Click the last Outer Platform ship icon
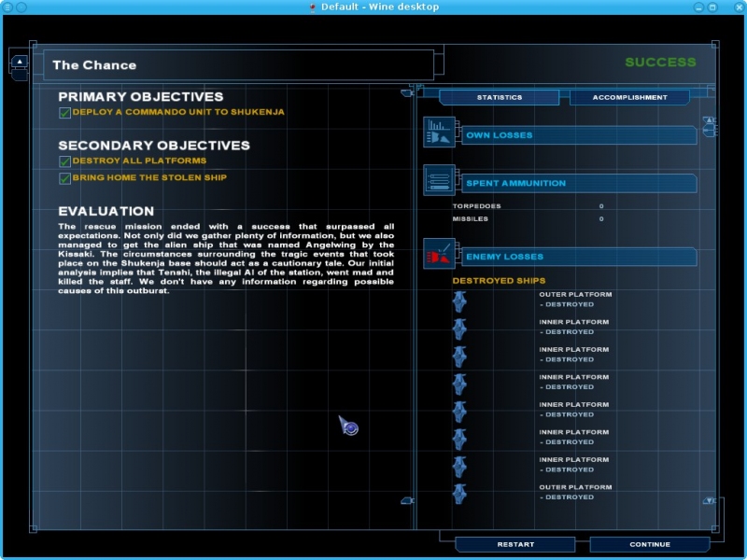747x560 pixels. click(x=459, y=494)
